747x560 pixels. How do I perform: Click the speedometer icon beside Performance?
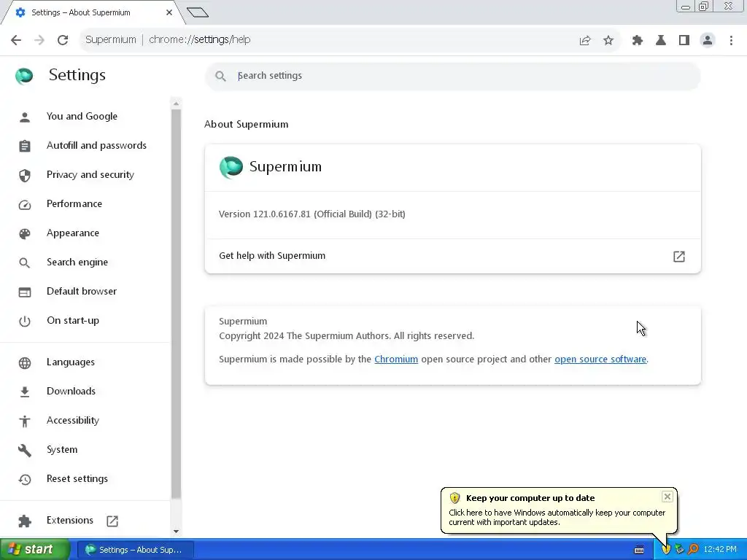click(x=25, y=205)
